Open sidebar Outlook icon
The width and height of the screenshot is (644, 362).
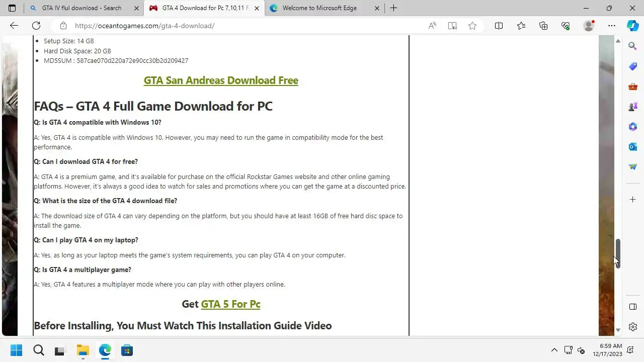click(x=633, y=147)
